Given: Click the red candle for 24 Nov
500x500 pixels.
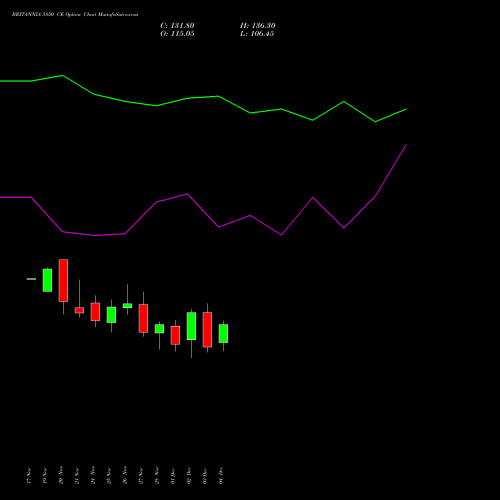Looking at the screenshot, I should coord(95,312).
